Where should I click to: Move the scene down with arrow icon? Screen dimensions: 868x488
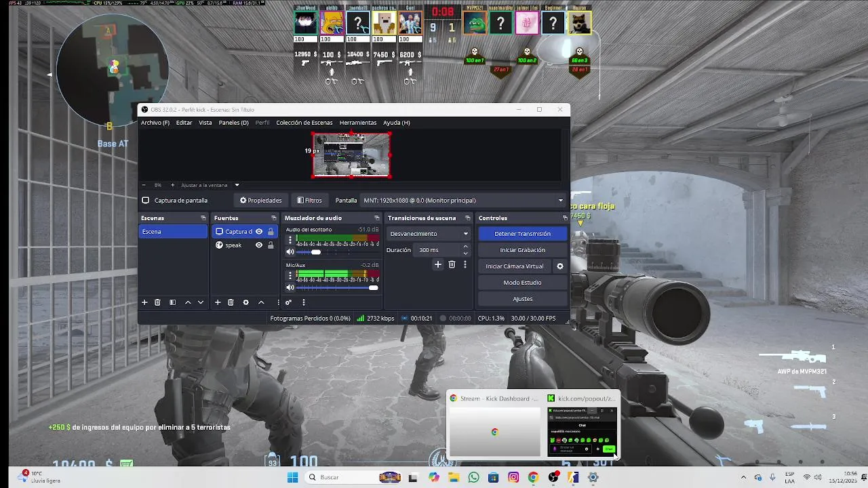pyautogui.click(x=201, y=302)
